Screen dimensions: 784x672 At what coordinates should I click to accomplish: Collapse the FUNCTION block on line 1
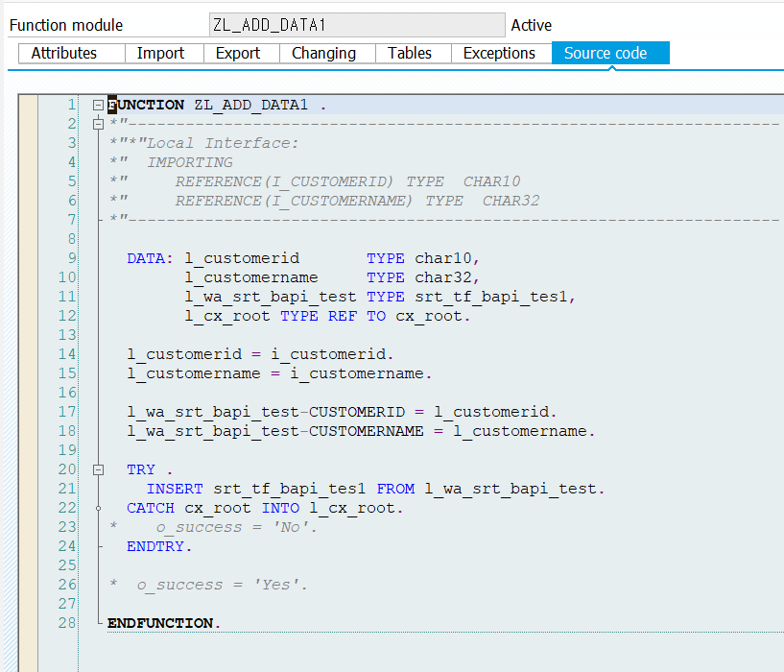(x=98, y=105)
